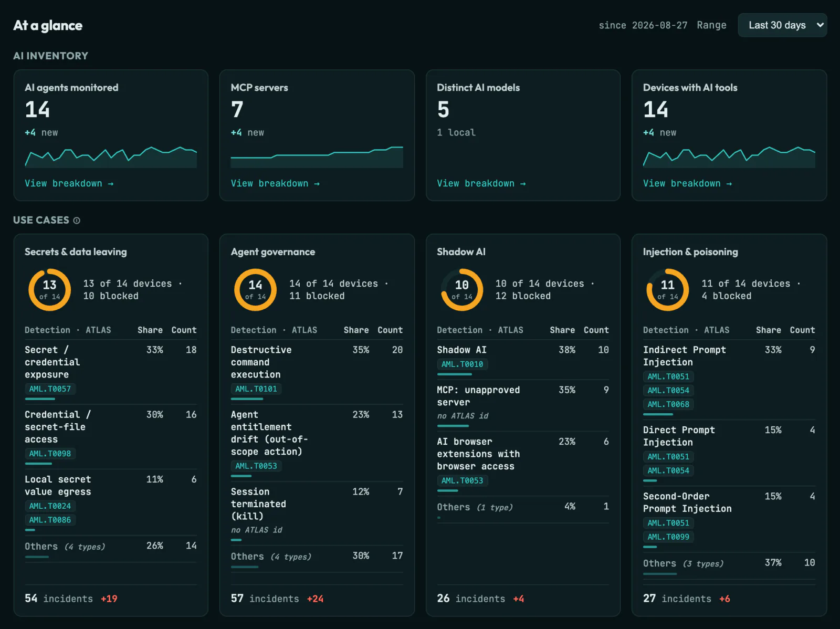Click the AML.T0068 ATLAS tag
Screen dimensions: 840x629
(668, 404)
